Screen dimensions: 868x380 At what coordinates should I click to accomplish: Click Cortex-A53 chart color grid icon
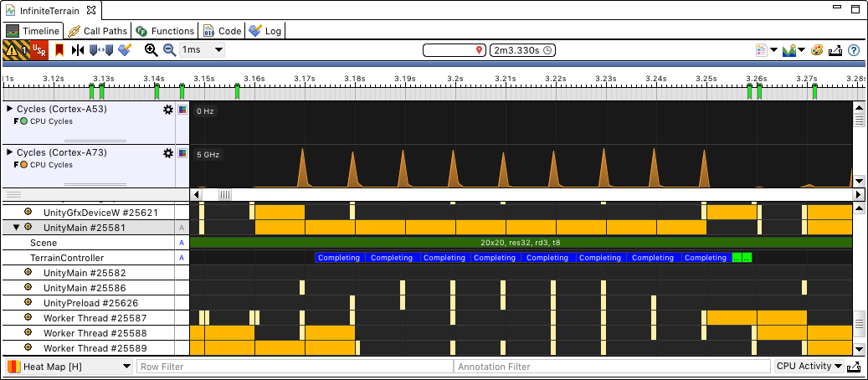click(x=182, y=110)
